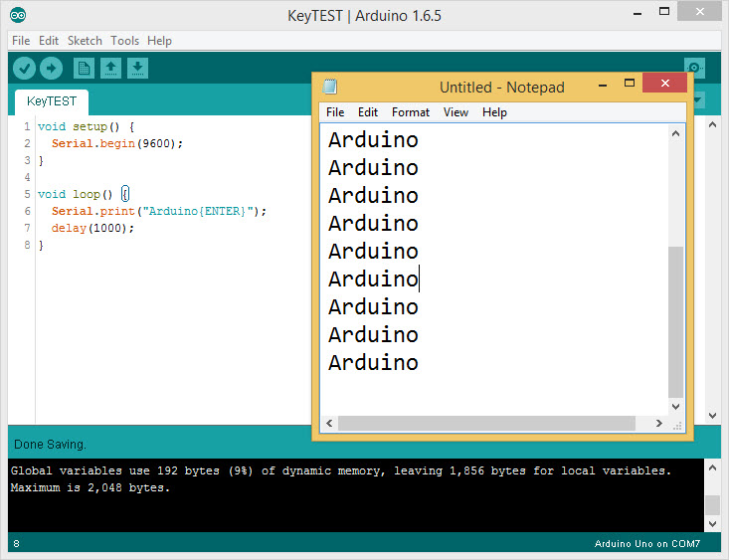Viewport: 729px width, 560px height.
Task: Click the Serial.print("Arduino{ENTER}"); line
Action: pos(159,211)
